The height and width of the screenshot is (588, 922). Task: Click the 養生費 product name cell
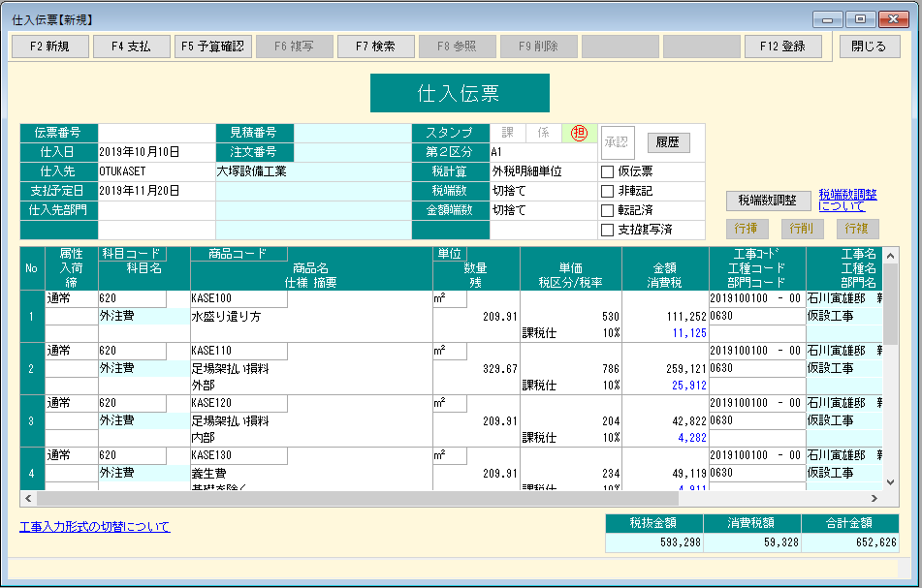coord(311,474)
